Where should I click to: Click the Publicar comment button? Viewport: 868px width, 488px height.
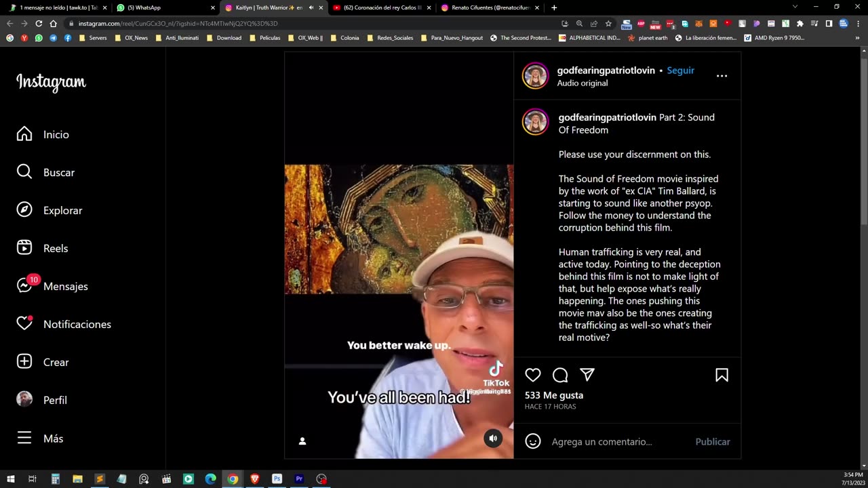pos(713,441)
